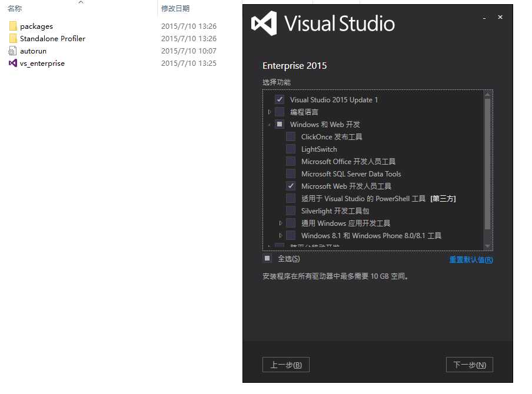Select the packages folder name
The image size is (532, 394).
click(36, 26)
